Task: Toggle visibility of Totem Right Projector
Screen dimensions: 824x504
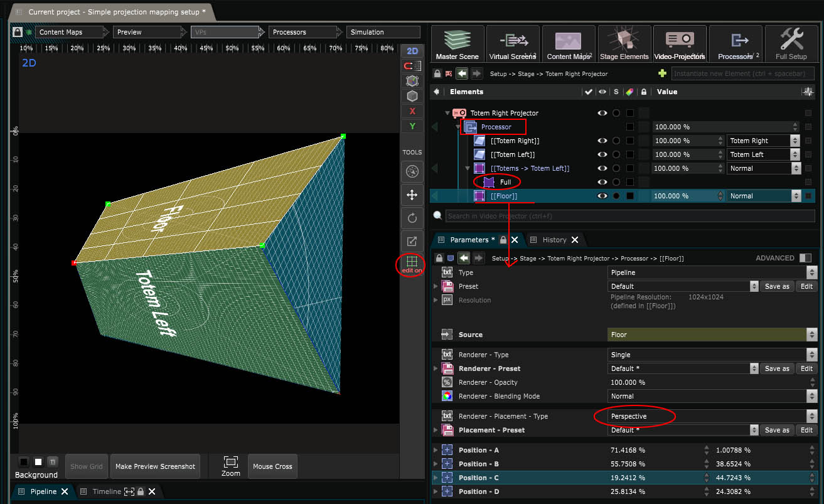Action: click(x=602, y=113)
